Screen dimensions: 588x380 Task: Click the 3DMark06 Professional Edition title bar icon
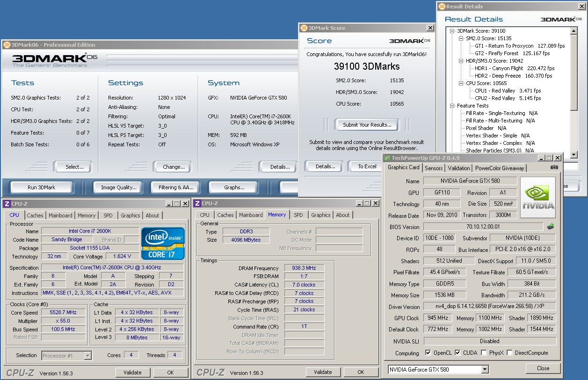pyautogui.click(x=7, y=45)
